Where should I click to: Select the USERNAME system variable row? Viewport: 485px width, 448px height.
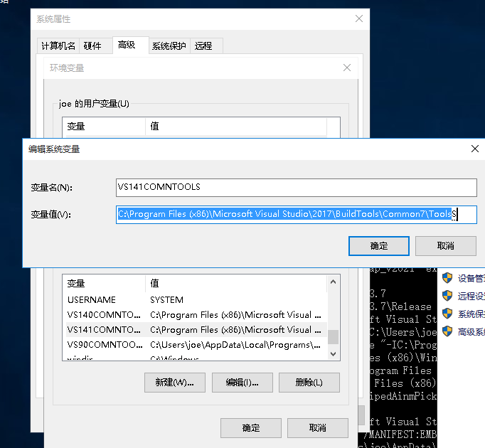pyautogui.click(x=196, y=300)
